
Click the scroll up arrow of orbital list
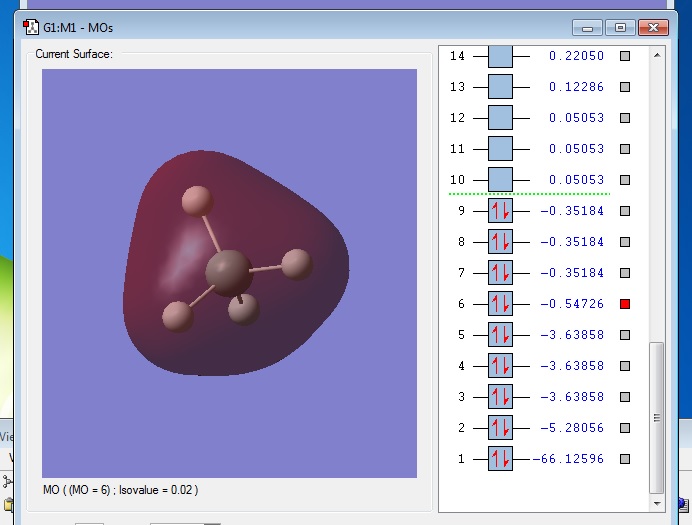(657, 56)
